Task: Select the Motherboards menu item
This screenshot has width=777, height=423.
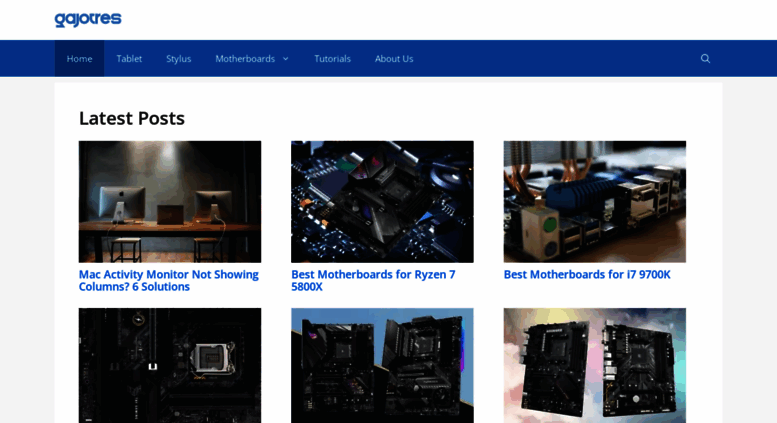Action: click(x=245, y=58)
